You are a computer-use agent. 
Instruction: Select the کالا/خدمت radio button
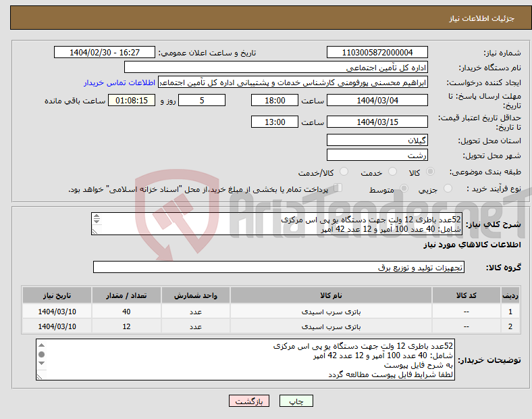coord(344,172)
